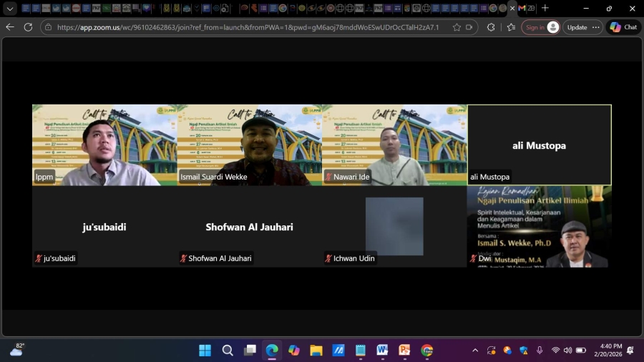Image resolution: width=644 pixels, height=362 pixels.
Task: Expand the system tray hidden icons chevron
Action: [x=475, y=351]
